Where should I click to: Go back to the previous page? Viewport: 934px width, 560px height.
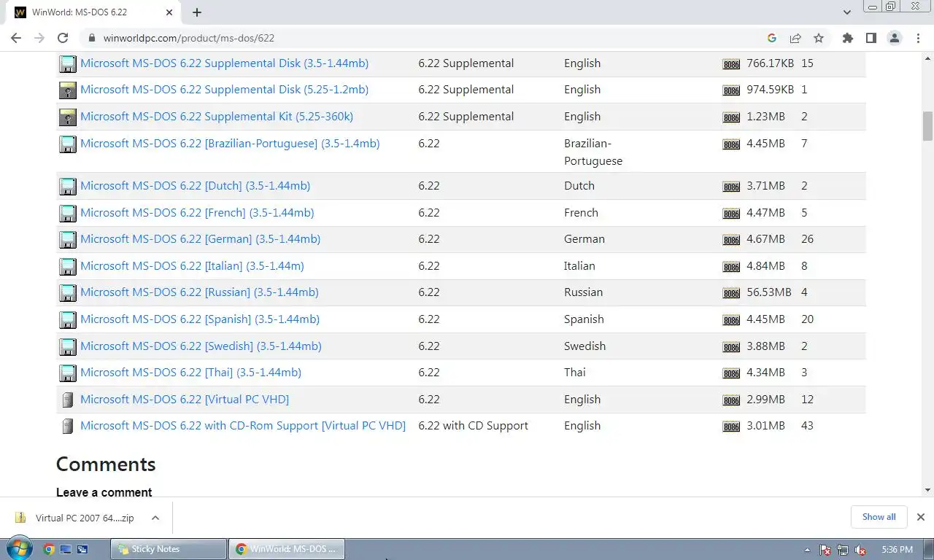16,38
